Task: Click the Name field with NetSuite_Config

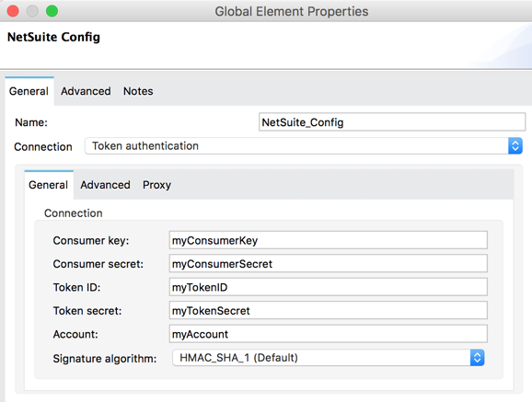Action: (392, 122)
